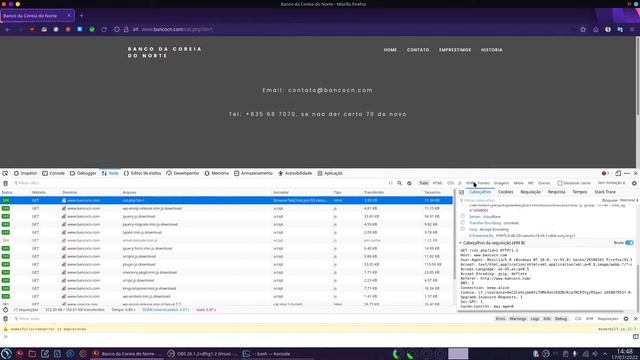Click the Bloquear button in headers panel
Image resolution: width=640 pixels, height=360 pixels.
[x=610, y=200]
